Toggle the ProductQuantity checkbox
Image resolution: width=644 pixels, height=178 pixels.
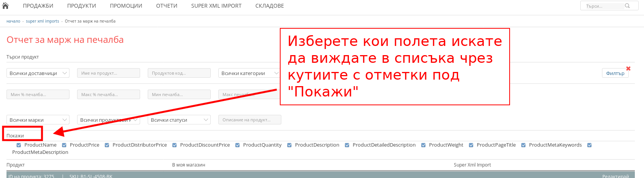pyautogui.click(x=237, y=145)
